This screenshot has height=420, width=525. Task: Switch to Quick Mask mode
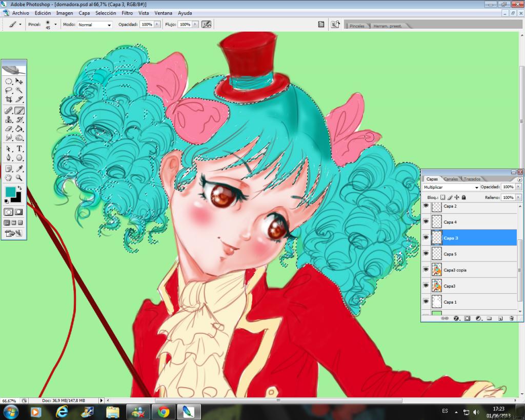coord(19,212)
